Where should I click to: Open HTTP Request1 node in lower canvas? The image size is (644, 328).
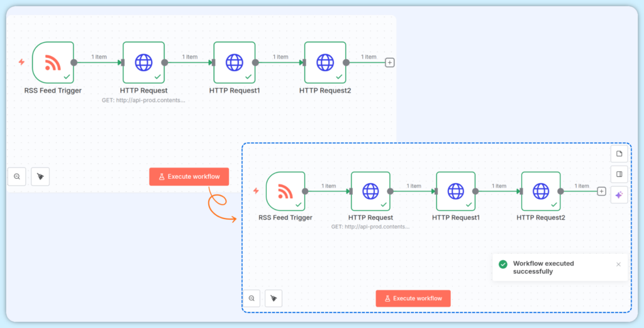point(456,191)
